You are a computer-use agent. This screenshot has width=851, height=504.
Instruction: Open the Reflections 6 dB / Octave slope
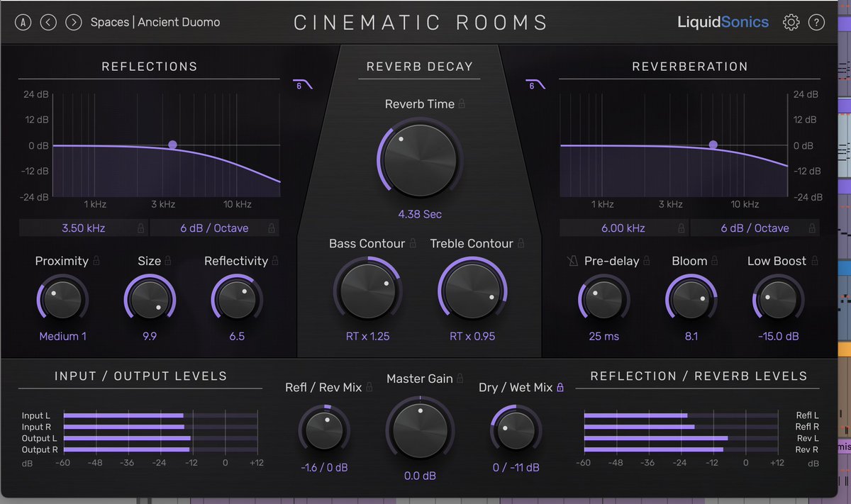coord(214,228)
